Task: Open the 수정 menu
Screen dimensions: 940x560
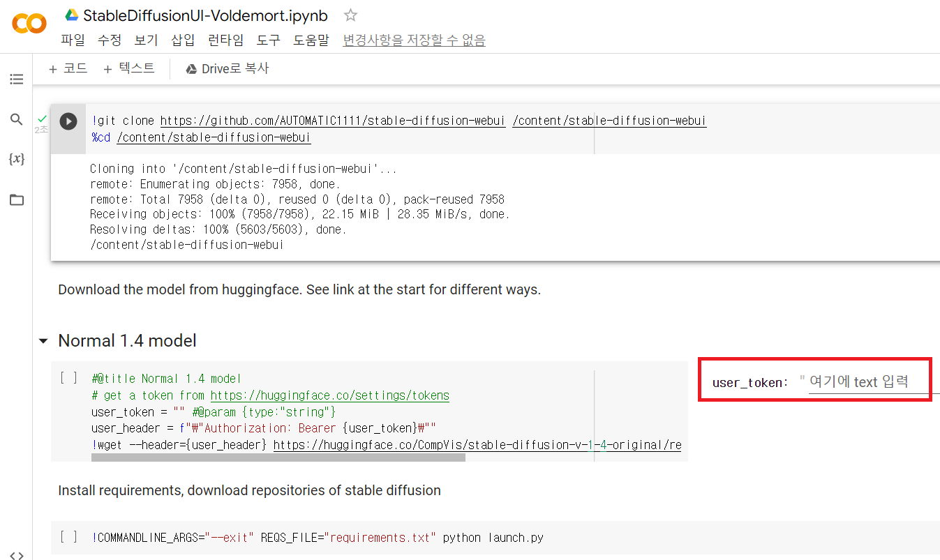Action: coord(110,40)
